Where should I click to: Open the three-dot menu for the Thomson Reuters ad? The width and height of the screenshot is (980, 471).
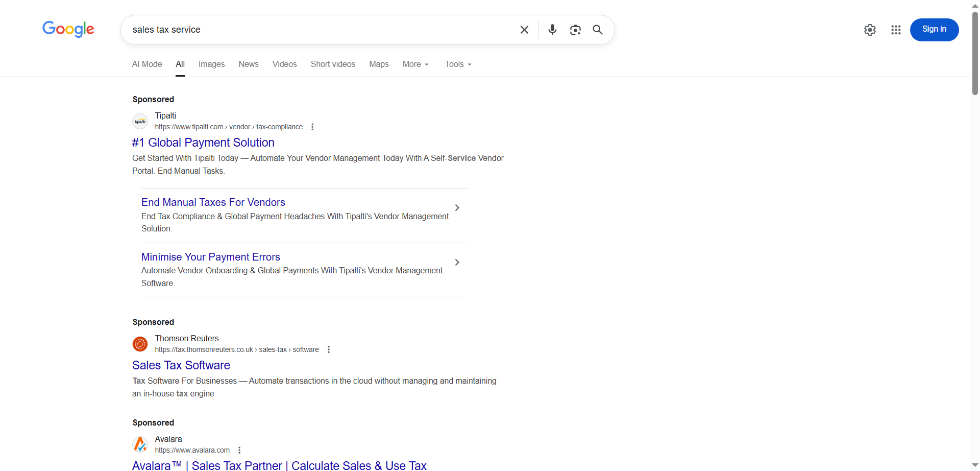point(329,349)
